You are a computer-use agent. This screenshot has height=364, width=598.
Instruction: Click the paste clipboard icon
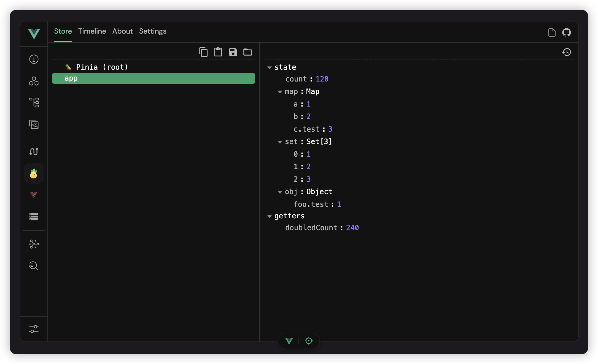(218, 52)
